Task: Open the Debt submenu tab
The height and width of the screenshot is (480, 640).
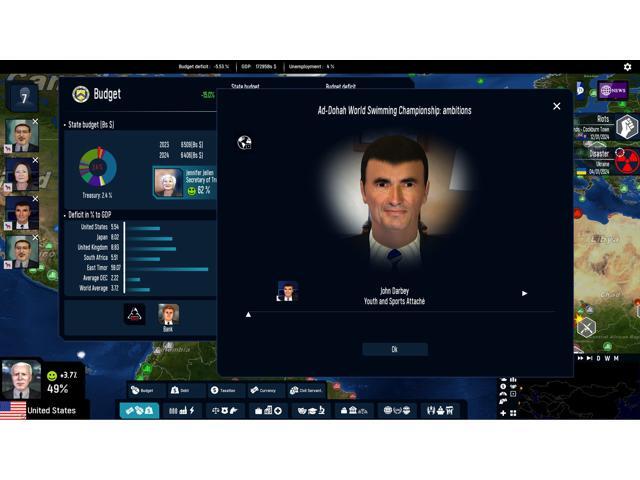Action: click(185, 390)
